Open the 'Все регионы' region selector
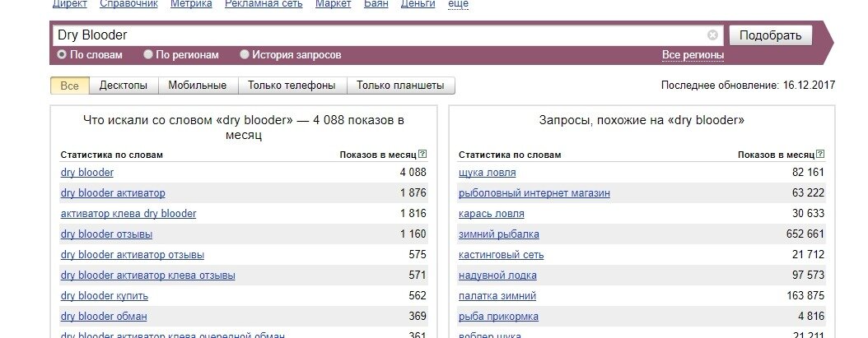This screenshot has width=868, height=338. click(693, 55)
